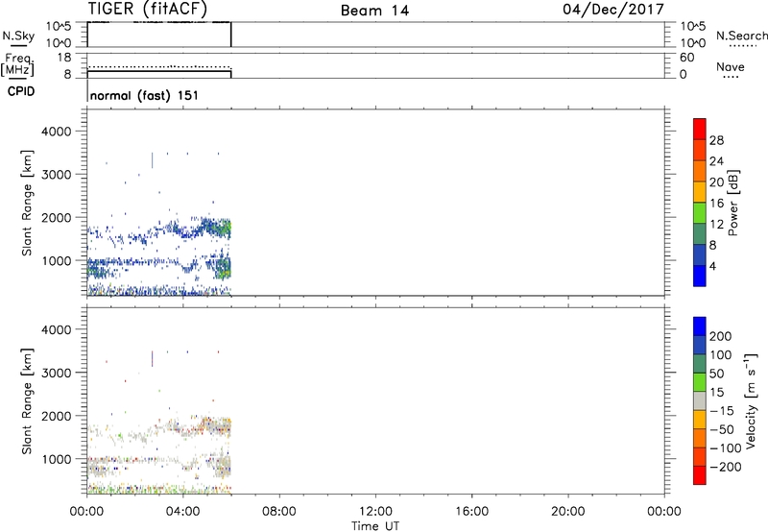Image resolution: width=768 pixels, height=532 pixels.
Task: Click the 18 tick on the Freq. axis
Action: [x=64, y=58]
